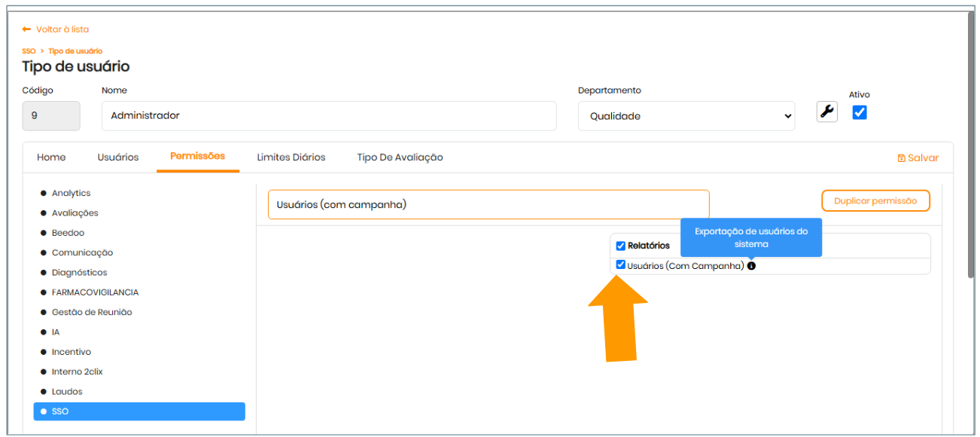Open Tipo De Avaliação tab

400,157
